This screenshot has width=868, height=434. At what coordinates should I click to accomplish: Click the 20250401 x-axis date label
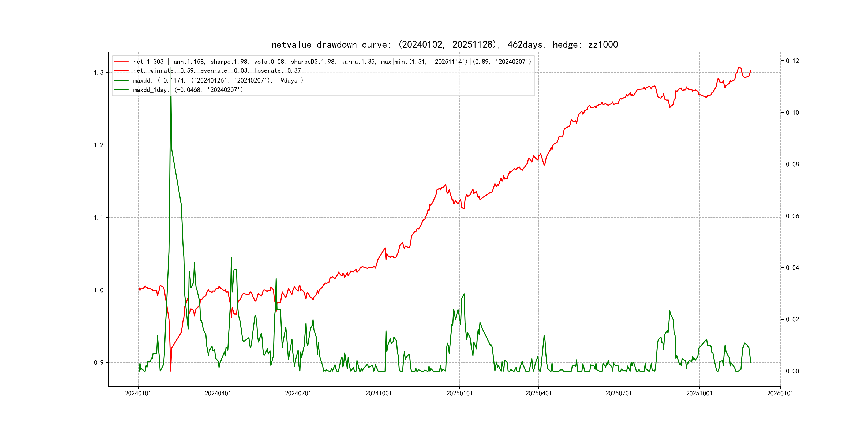pos(538,394)
